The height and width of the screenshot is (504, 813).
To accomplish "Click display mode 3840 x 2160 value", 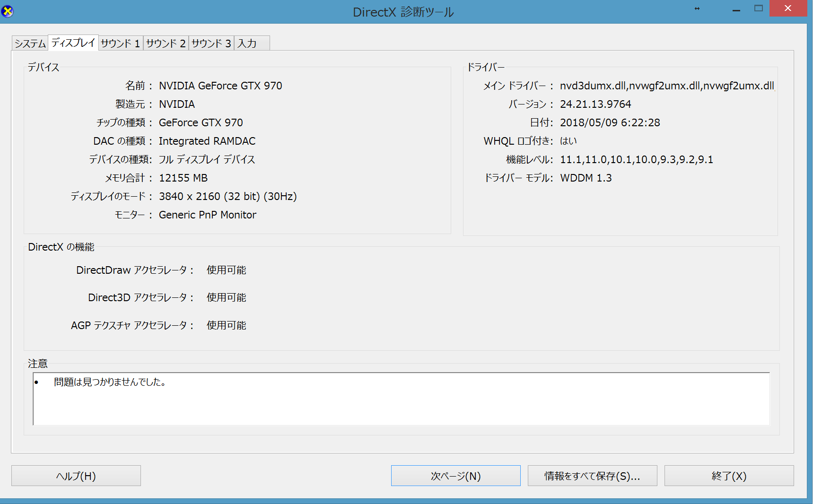I will [228, 196].
